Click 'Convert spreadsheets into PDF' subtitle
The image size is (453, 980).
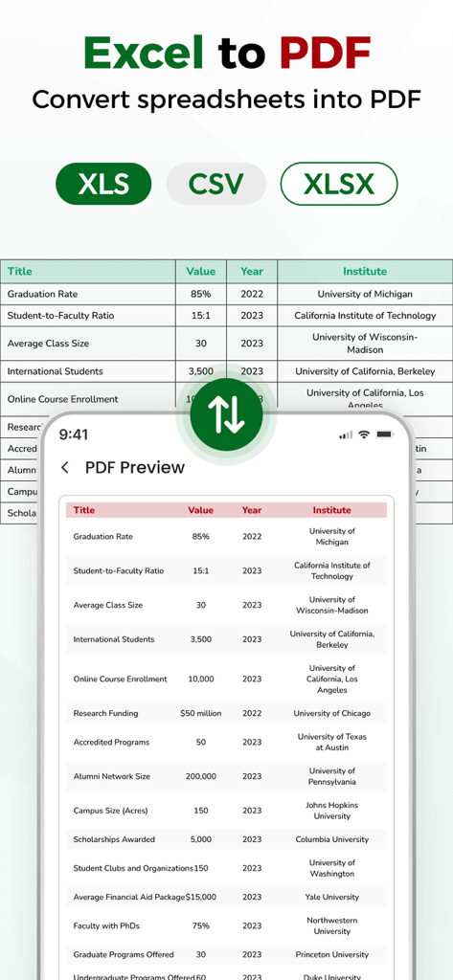click(x=226, y=100)
